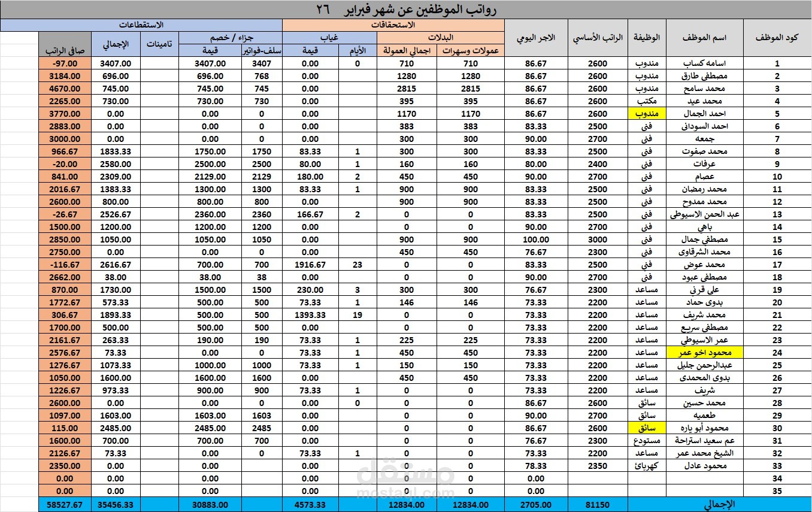This screenshot has height=512, width=812.
Task: Click the yellow سائق cell of محمود أبو ياره
Action: 646,428
